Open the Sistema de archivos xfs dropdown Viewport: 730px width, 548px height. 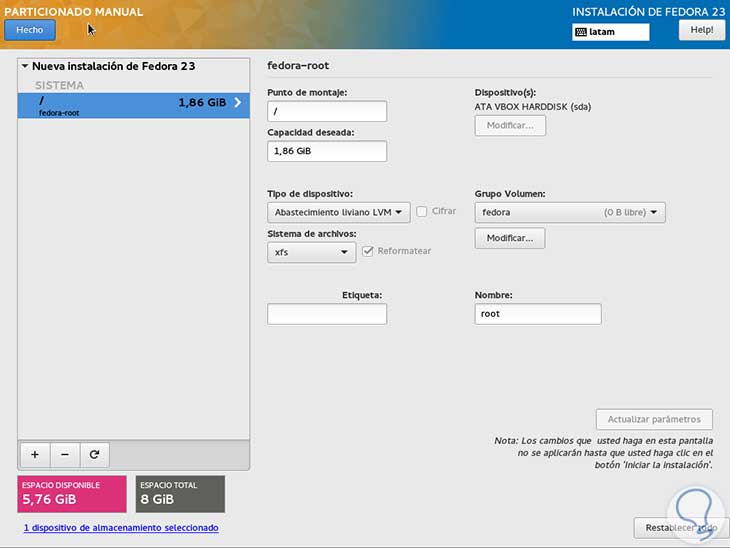(x=311, y=252)
